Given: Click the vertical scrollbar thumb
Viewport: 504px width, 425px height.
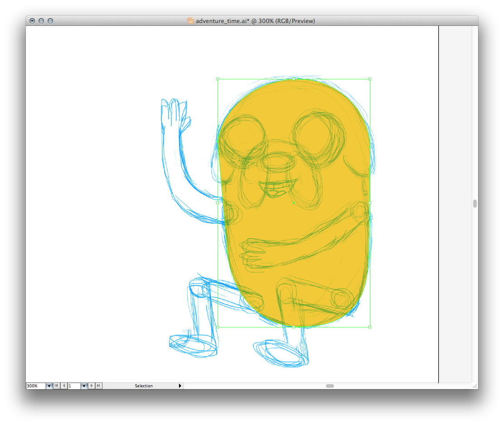Looking at the screenshot, I should (475, 204).
